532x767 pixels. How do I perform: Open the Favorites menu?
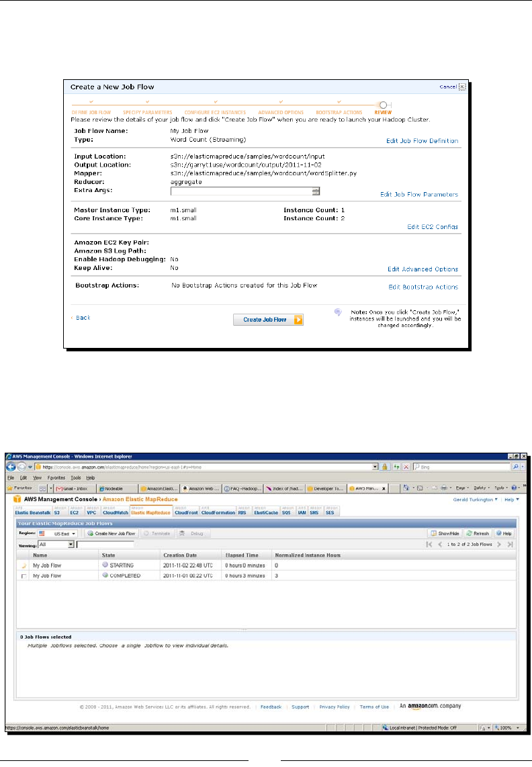pos(56,478)
